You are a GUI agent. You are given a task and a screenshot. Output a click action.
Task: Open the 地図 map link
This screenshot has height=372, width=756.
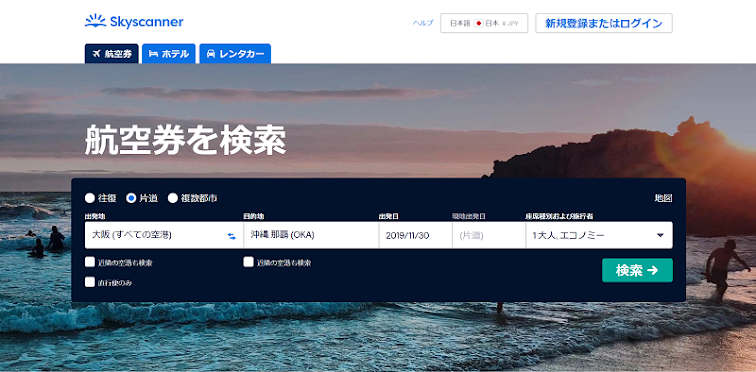pyautogui.click(x=663, y=198)
